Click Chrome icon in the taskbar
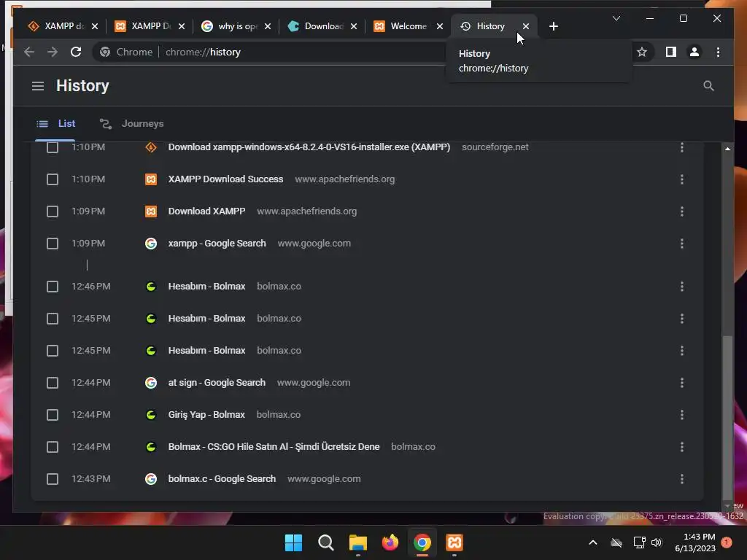747x560 pixels. (422, 542)
